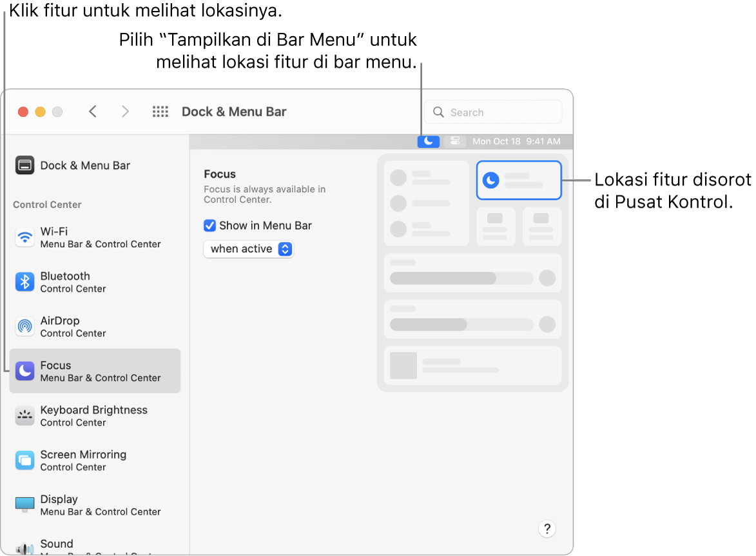The height and width of the screenshot is (556, 756).
Task: Click the Focus moon icon in menu bar preview
Action: click(x=428, y=141)
